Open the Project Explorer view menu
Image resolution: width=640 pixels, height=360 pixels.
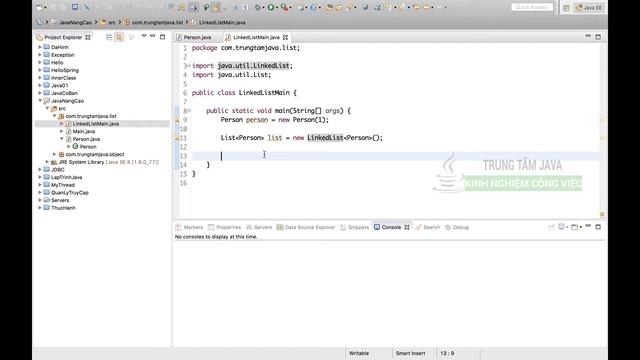tap(144, 36)
